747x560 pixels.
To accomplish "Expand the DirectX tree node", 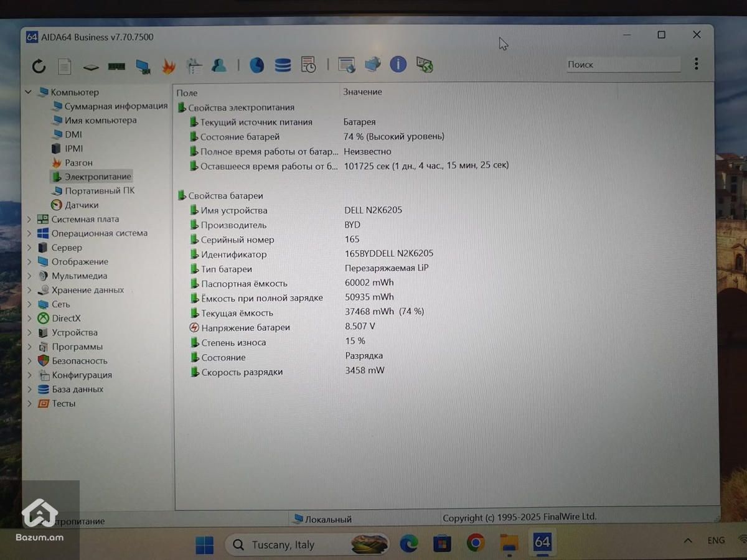I will tap(29, 319).
